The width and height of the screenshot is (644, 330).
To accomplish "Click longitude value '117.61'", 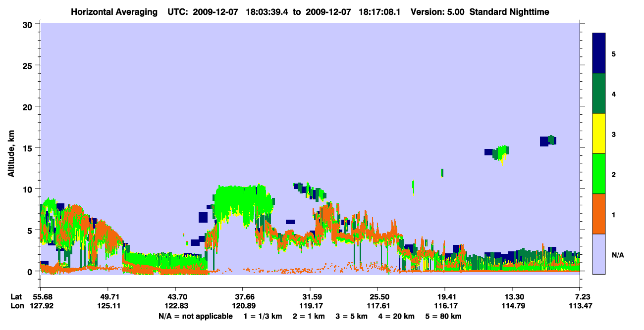I will pos(377,306).
